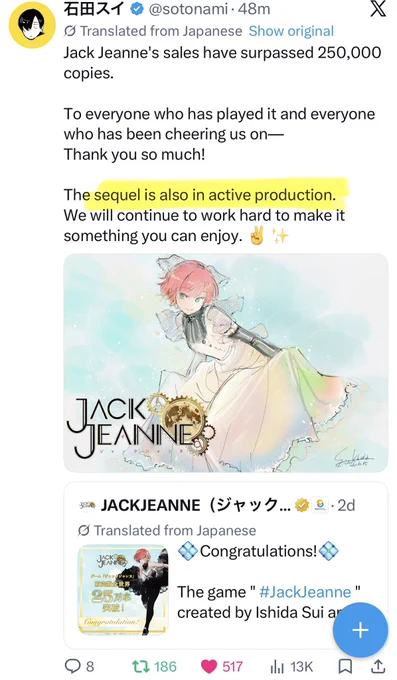Click the gold verified badge
397x680 pixels.
(302, 505)
